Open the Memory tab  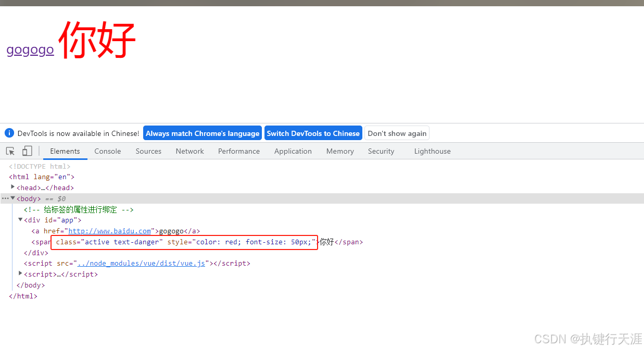coord(339,151)
